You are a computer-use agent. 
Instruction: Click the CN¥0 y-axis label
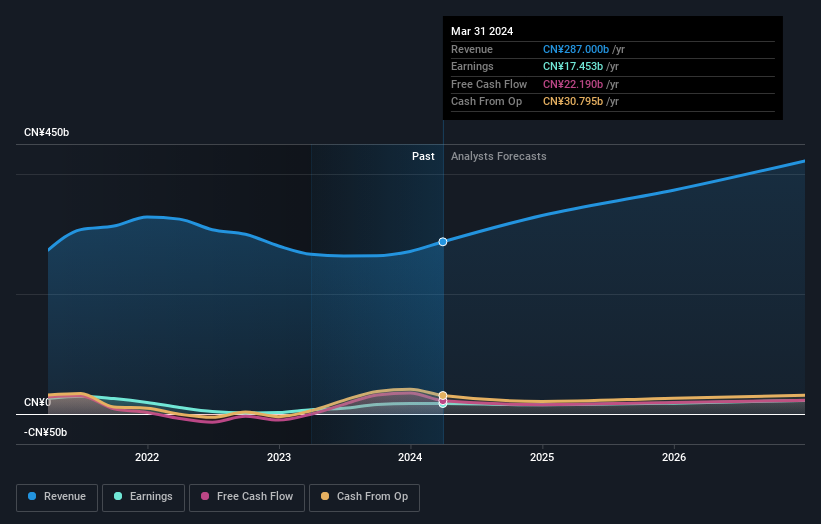tap(37, 402)
